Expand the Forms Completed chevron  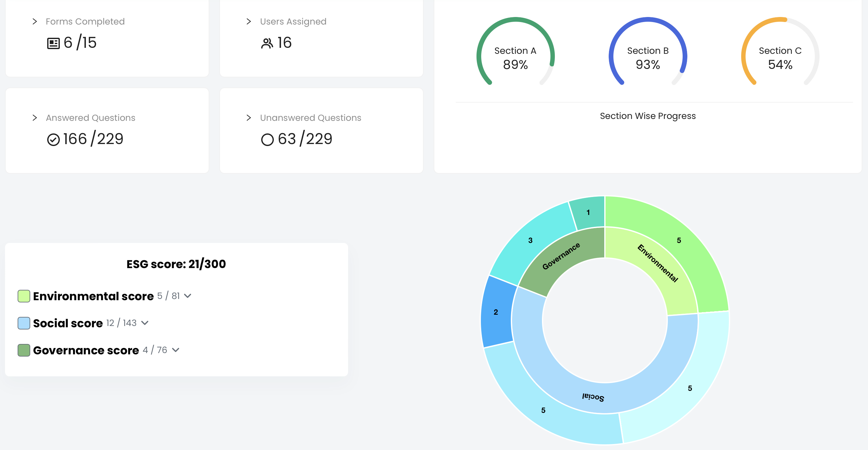[35, 22]
